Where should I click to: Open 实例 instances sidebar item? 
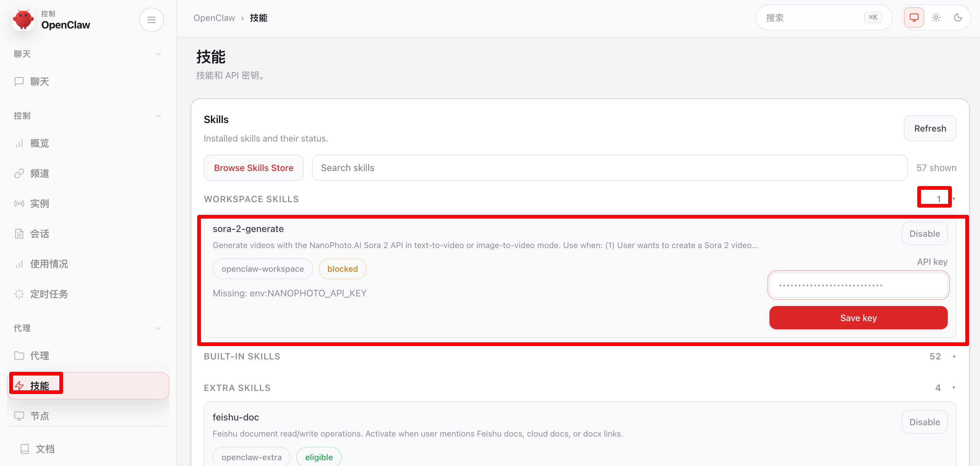pos(39,203)
